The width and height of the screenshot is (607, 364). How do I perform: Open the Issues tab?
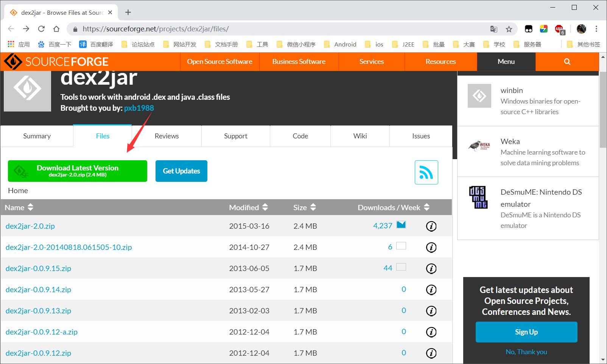coord(421,136)
